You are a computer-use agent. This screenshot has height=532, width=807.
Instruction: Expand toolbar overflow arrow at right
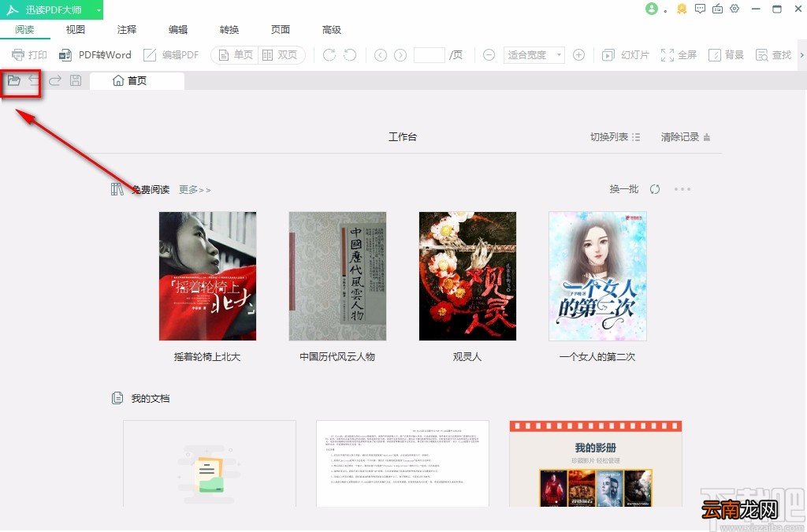801,54
